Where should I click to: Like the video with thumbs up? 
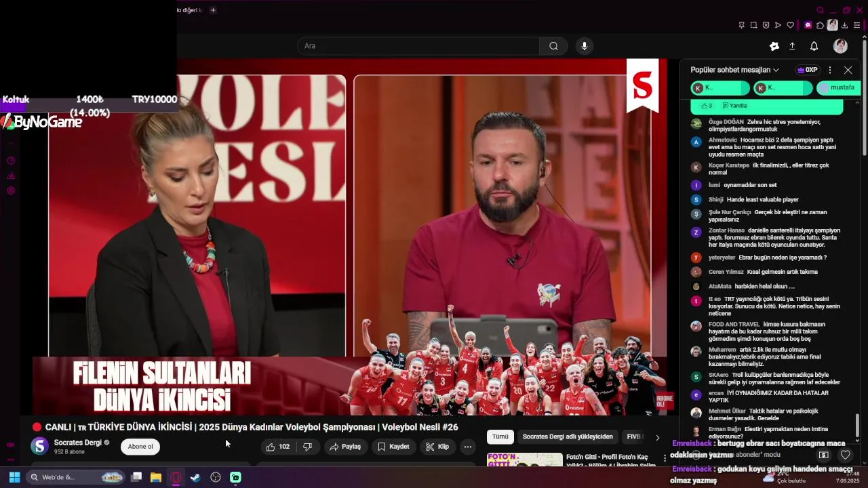coord(278,447)
